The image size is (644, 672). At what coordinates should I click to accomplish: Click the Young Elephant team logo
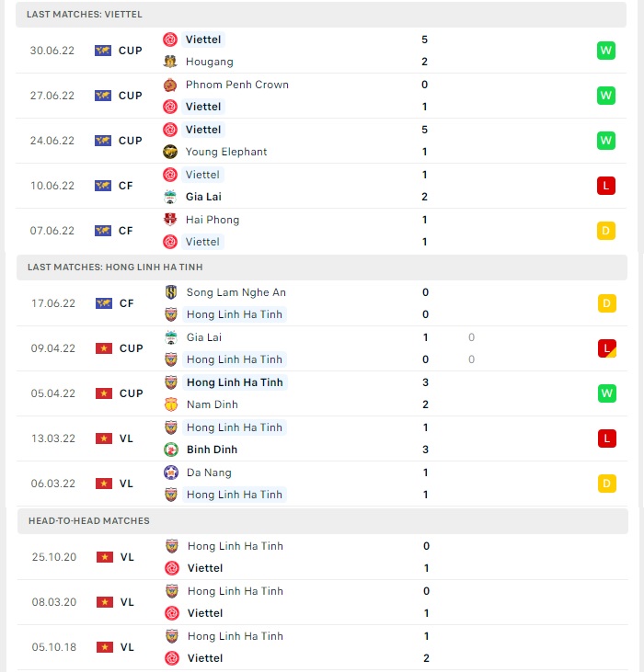point(170,152)
